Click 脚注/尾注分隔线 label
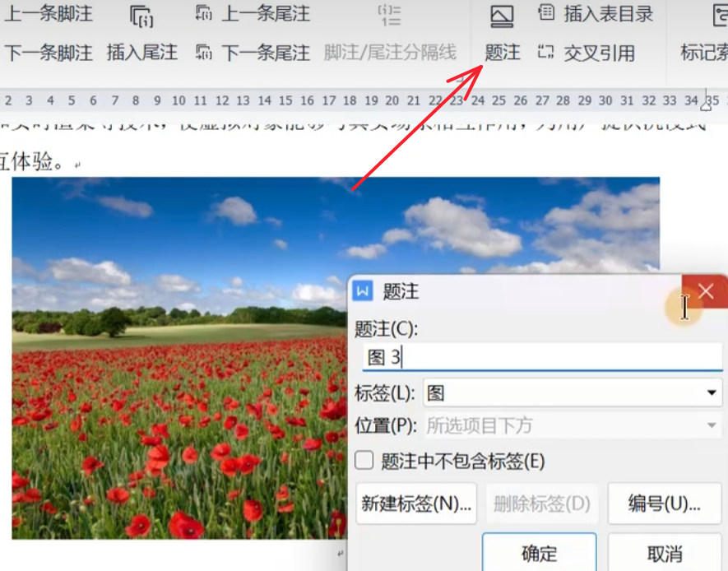This screenshot has width=728, height=571. [x=390, y=53]
